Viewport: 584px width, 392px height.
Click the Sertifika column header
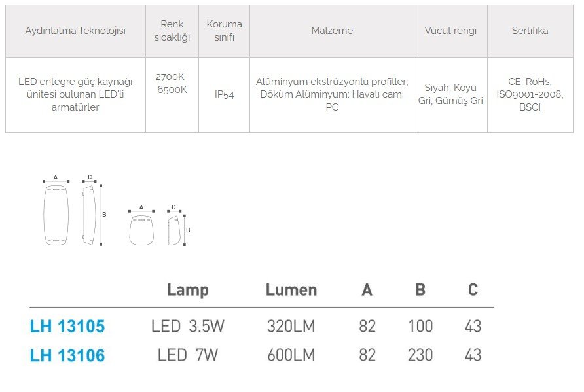point(530,31)
